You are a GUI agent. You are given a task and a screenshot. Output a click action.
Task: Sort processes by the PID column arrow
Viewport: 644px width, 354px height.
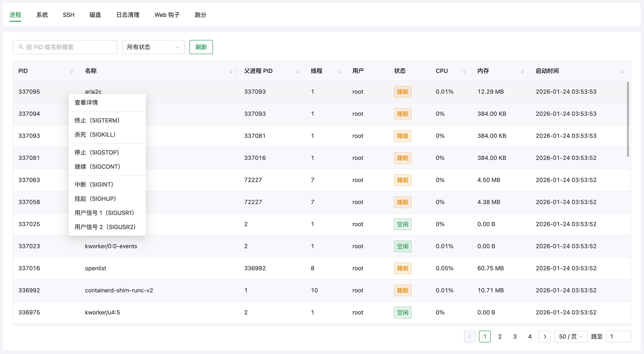tap(72, 71)
